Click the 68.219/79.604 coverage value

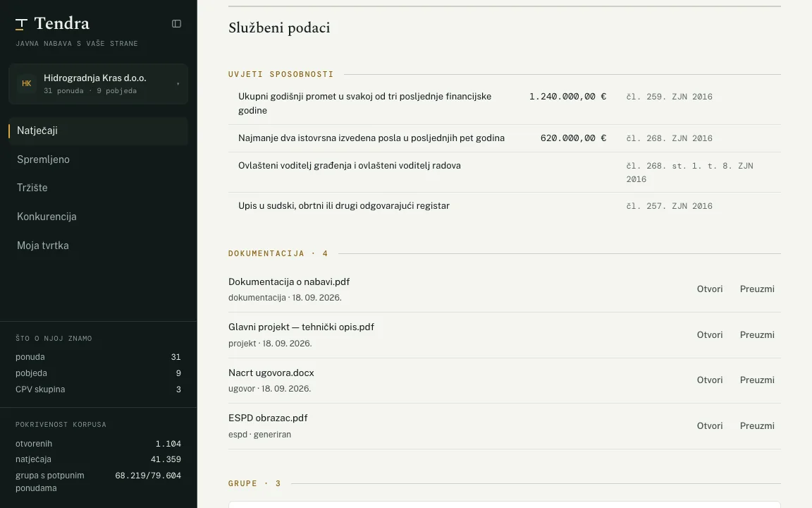148,476
